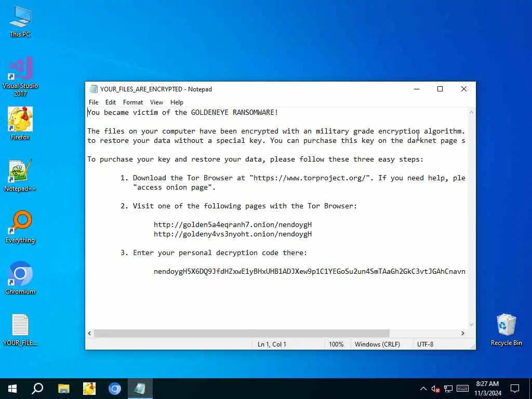
Task: Click 'Ln 1, Col 1' in status bar
Action: [x=272, y=344]
